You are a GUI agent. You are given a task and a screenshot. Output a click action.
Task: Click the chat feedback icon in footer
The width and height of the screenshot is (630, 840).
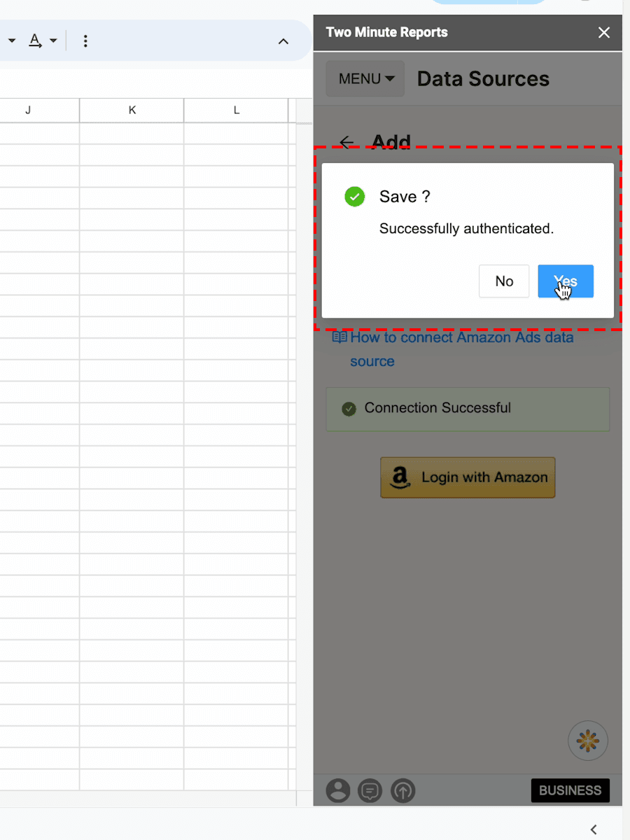click(370, 790)
